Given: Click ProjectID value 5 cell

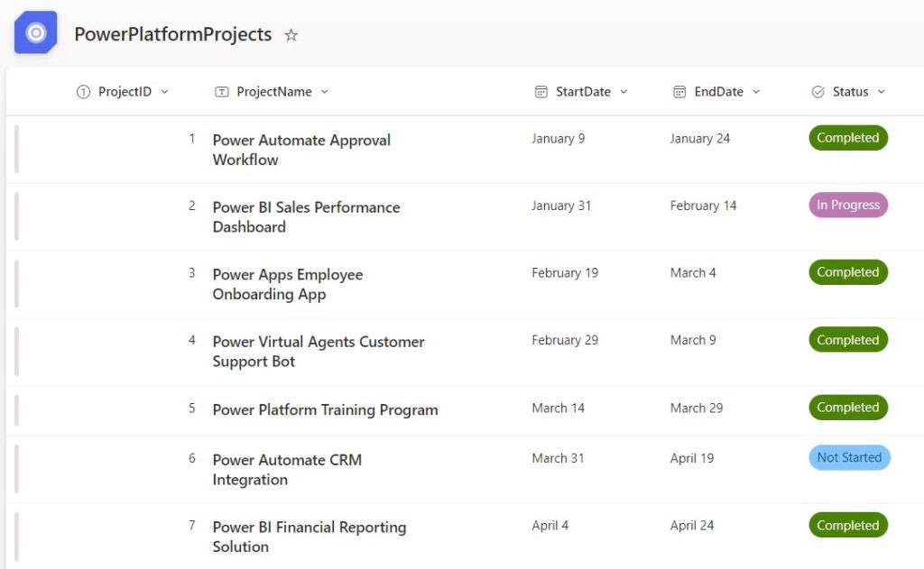Looking at the screenshot, I should click(x=192, y=408).
